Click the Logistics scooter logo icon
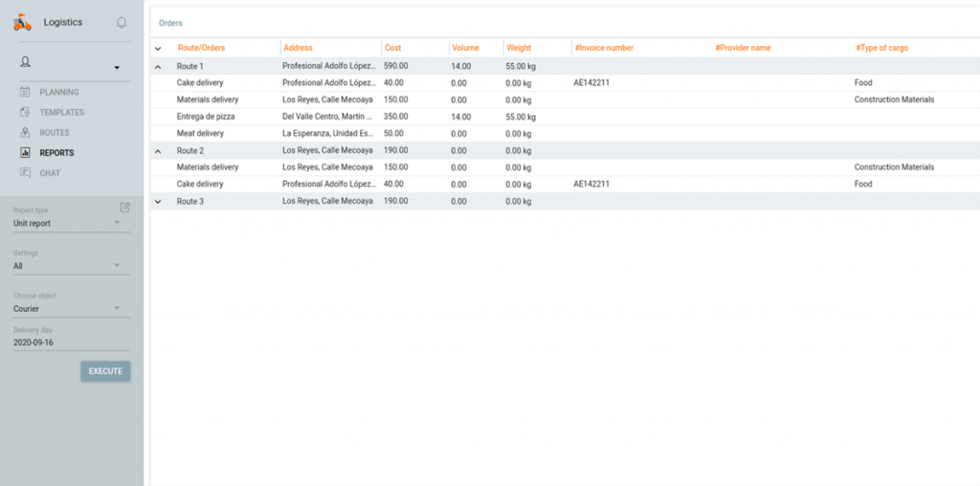 [x=23, y=23]
